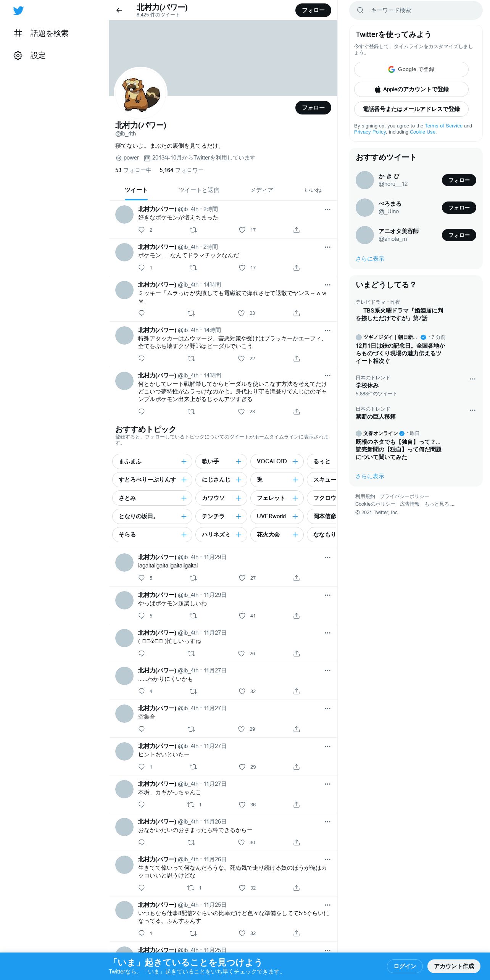Screen dimensions: 490x980
Task: Show more recommended accounts via さらに表示
Action: click(370, 259)
